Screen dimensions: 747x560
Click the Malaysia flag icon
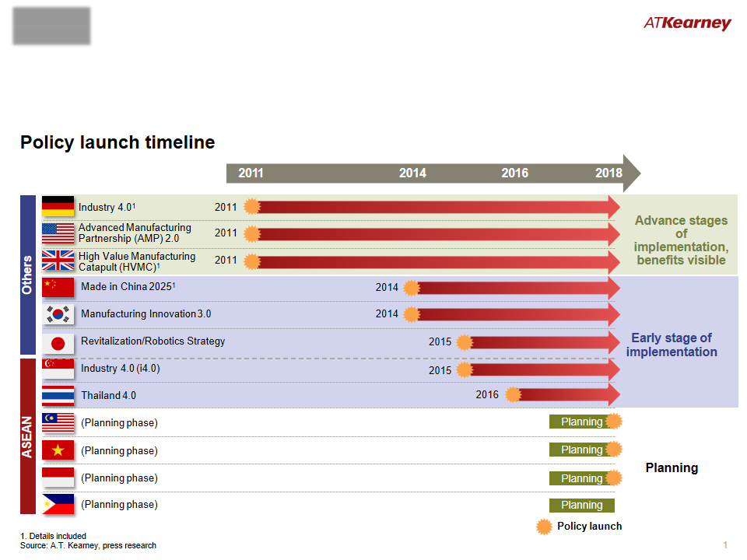tap(58, 423)
